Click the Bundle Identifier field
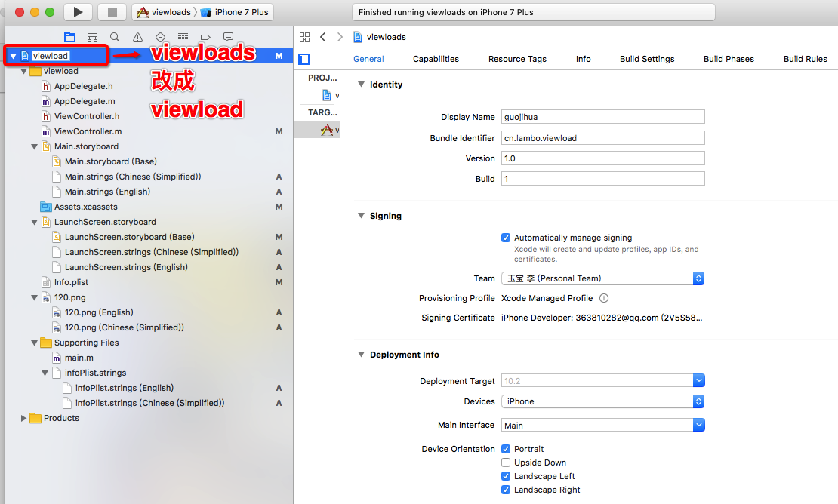 click(603, 138)
